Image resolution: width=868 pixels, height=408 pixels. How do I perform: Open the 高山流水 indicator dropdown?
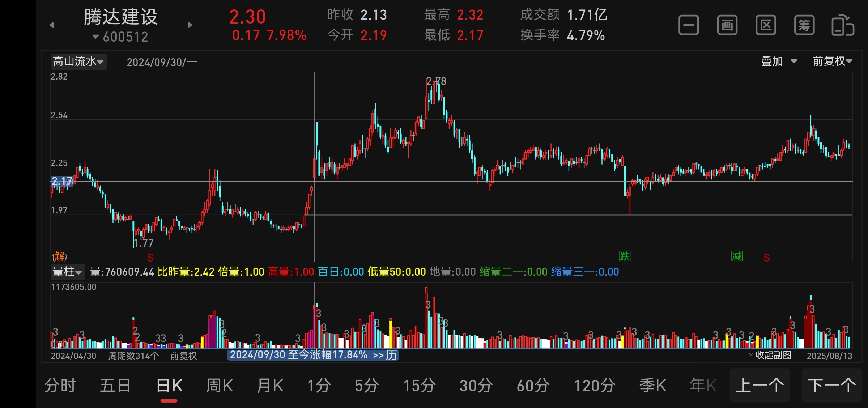point(78,61)
